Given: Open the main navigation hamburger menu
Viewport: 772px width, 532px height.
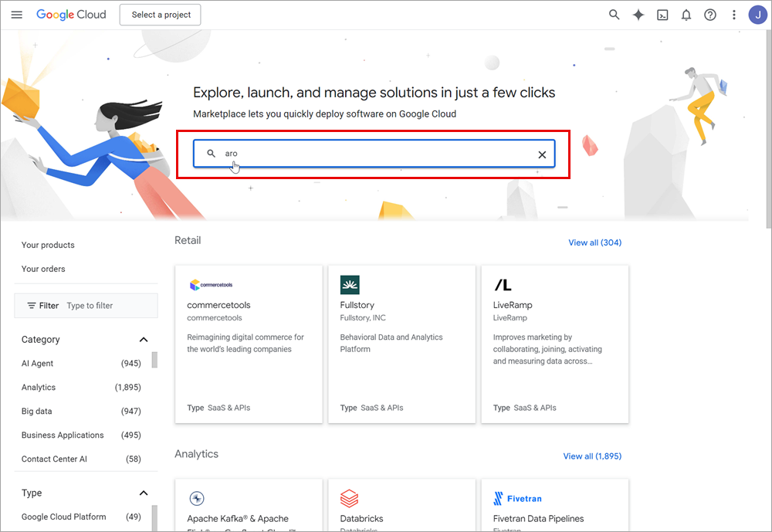Looking at the screenshot, I should coord(17,15).
